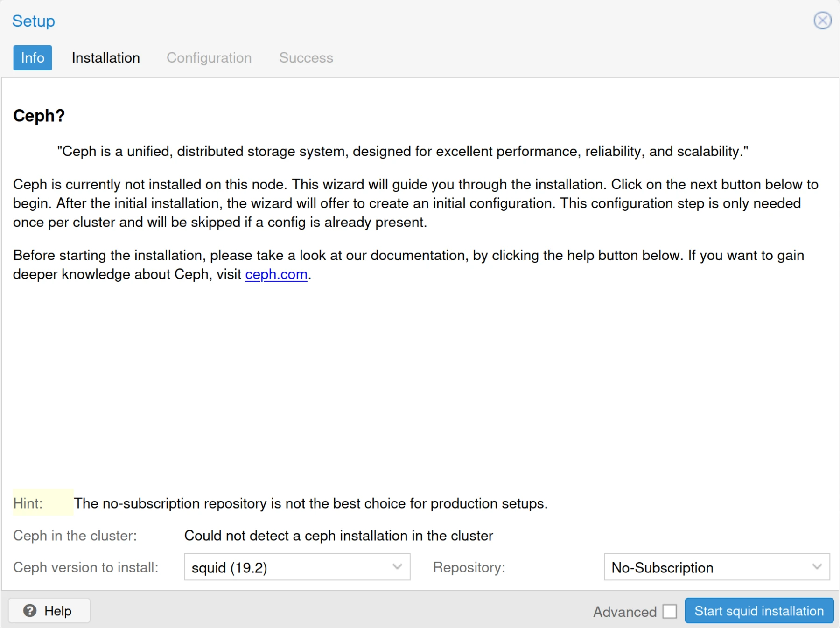Viewport: 840px width, 628px height.
Task: Click the circled X close icon
Action: coord(823,21)
